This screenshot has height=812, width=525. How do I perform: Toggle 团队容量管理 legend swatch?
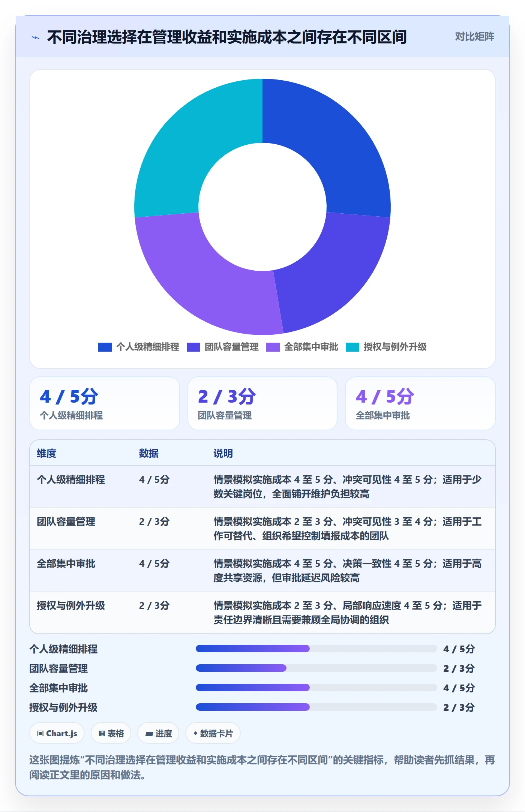(x=193, y=347)
